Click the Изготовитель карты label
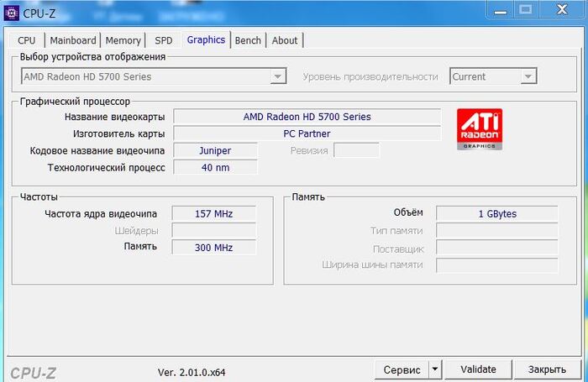 [119, 133]
